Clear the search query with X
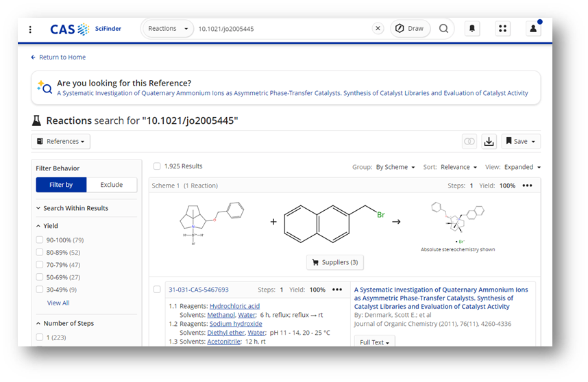The image size is (588, 382). coord(378,29)
